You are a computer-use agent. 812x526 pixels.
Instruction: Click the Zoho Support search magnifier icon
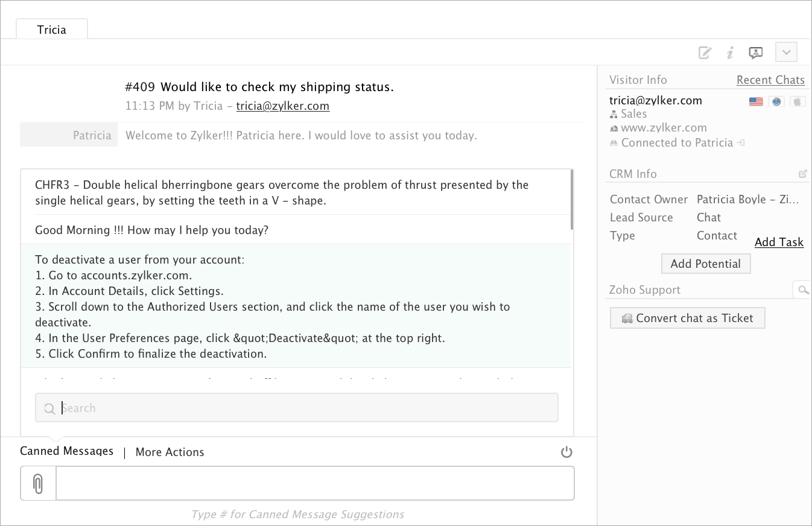[802, 290]
